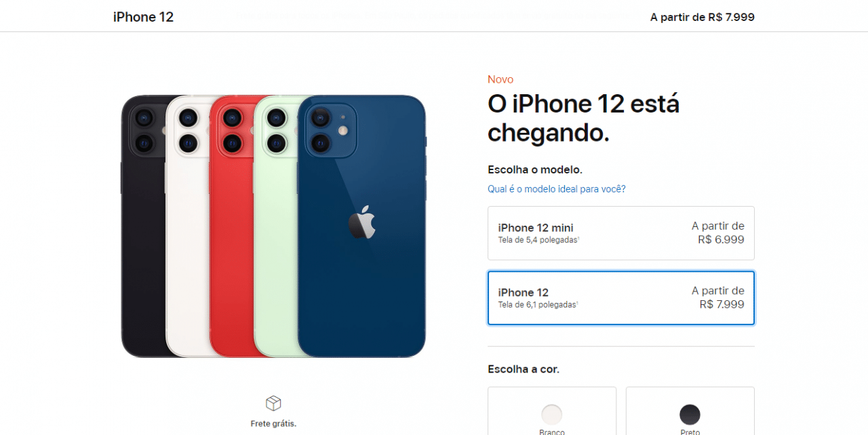This screenshot has width=868, height=435.
Task: Choose the Preto color swatch
Action: pyautogui.click(x=690, y=414)
